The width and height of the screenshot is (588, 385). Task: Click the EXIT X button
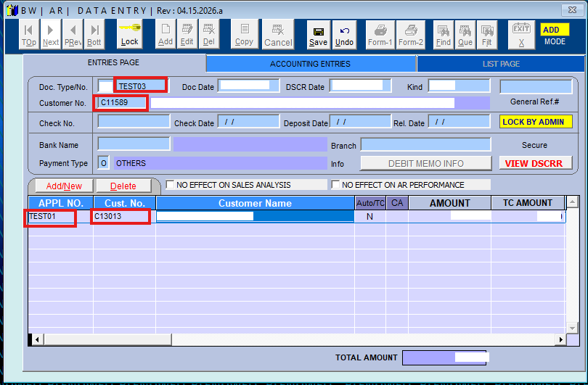coord(521,36)
